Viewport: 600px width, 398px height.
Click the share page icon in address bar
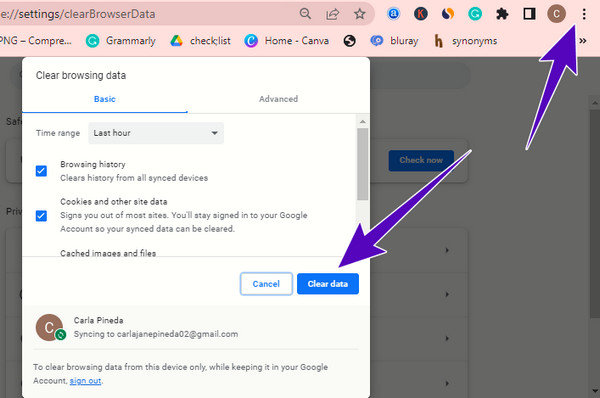tap(332, 14)
